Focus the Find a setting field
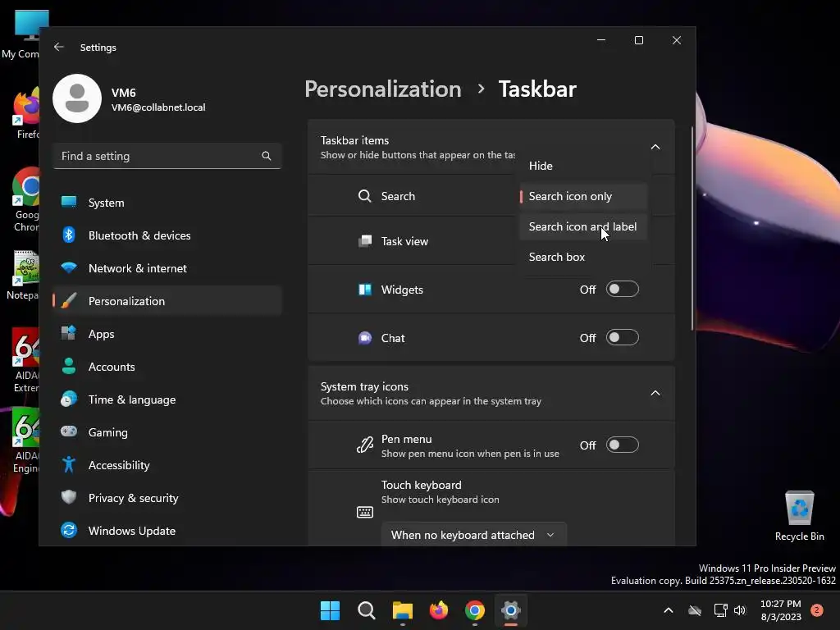840x630 pixels. point(167,156)
